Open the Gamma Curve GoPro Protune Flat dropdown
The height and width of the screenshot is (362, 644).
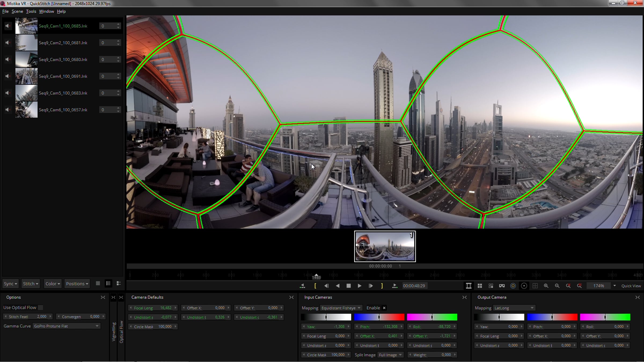point(66,326)
